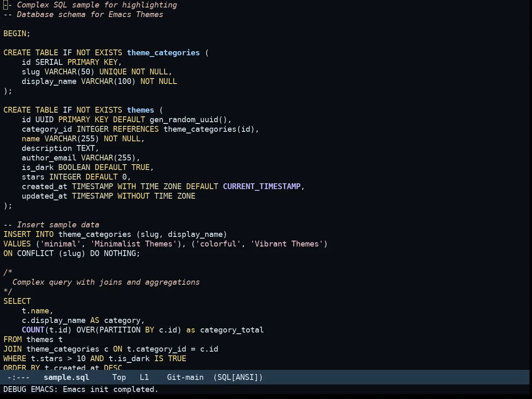Click the gen_random_uuid() function call
The height and width of the screenshot is (399, 532).
[188, 120]
